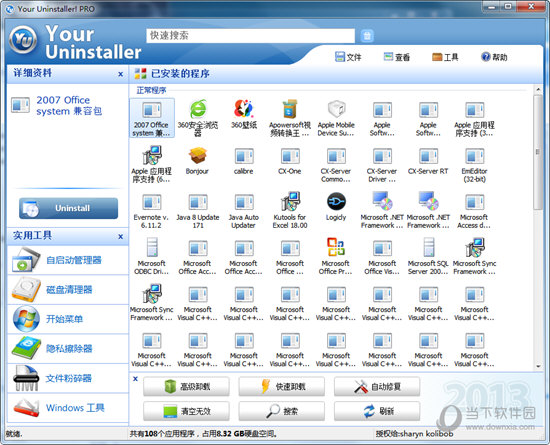The width and height of the screenshot is (550, 445).
Task: Open 文件粉碎器 file shredder tool
Action: (68, 378)
